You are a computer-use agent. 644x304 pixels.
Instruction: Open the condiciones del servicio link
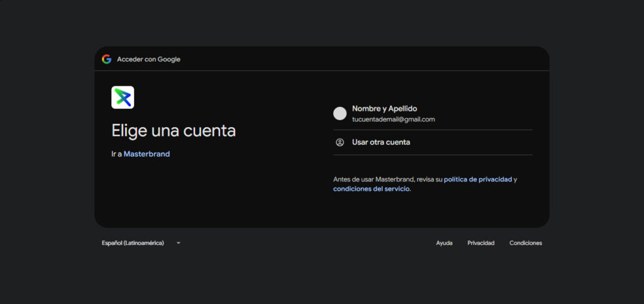point(371,189)
